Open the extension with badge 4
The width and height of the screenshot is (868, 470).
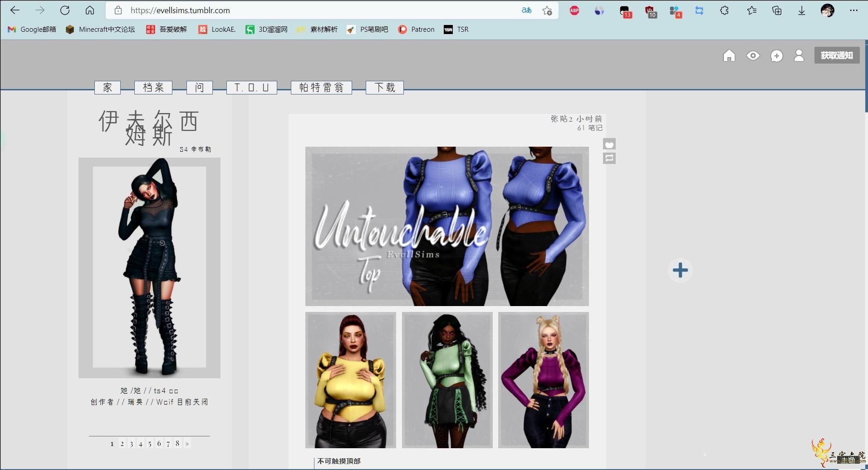click(x=675, y=11)
